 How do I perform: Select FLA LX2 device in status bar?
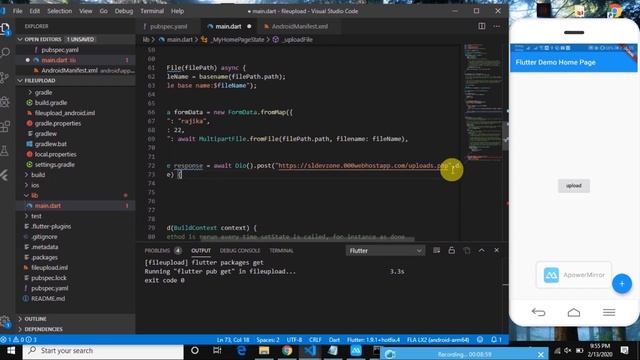[438, 340]
